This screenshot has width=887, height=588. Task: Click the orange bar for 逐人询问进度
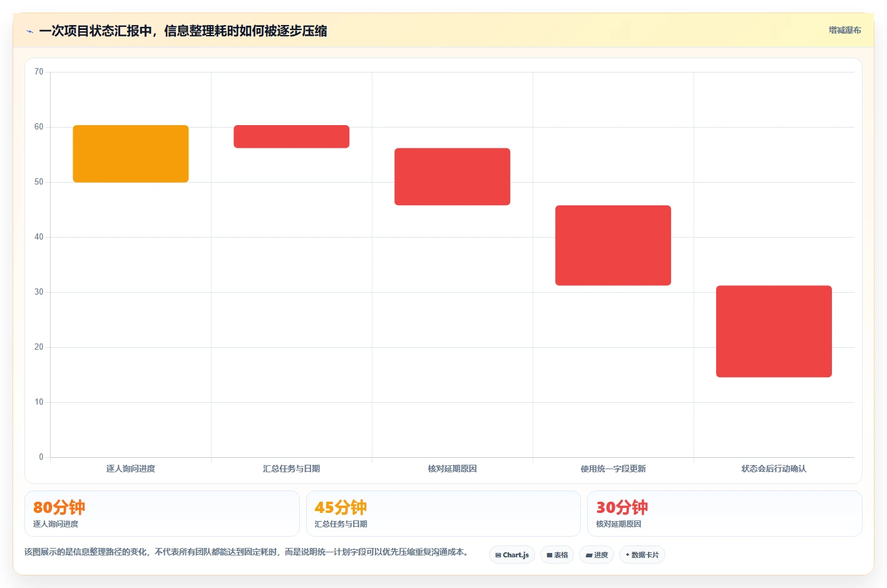pyautogui.click(x=131, y=154)
